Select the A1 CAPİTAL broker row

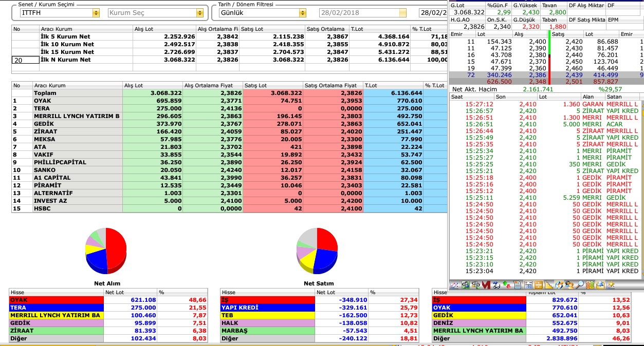coord(229,178)
